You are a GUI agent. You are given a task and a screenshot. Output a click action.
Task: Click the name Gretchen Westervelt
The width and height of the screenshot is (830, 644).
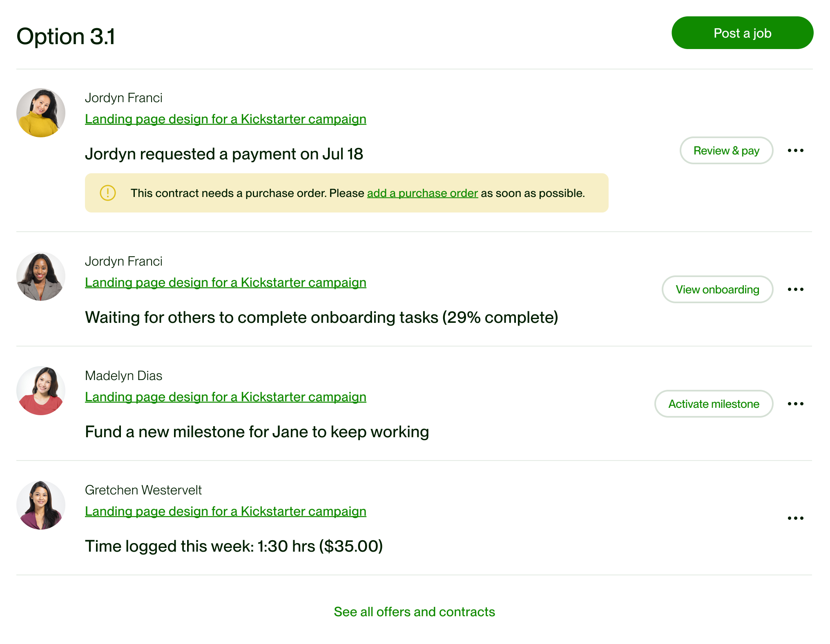[x=143, y=490]
